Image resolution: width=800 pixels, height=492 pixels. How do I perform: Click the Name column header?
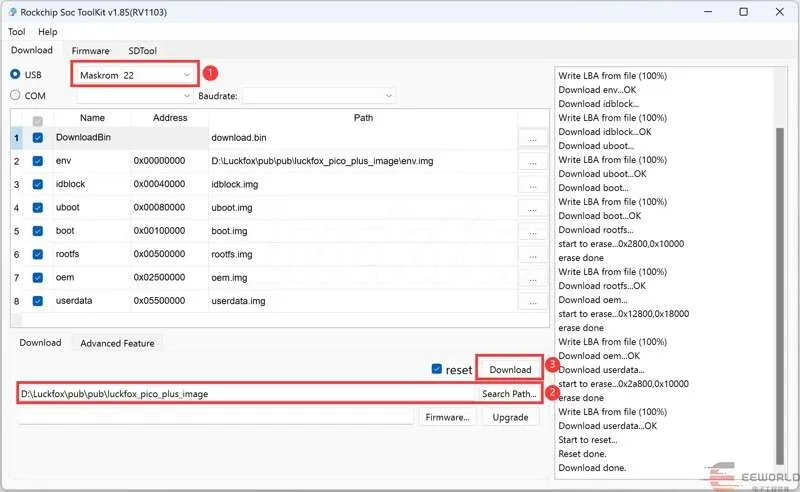click(x=92, y=118)
